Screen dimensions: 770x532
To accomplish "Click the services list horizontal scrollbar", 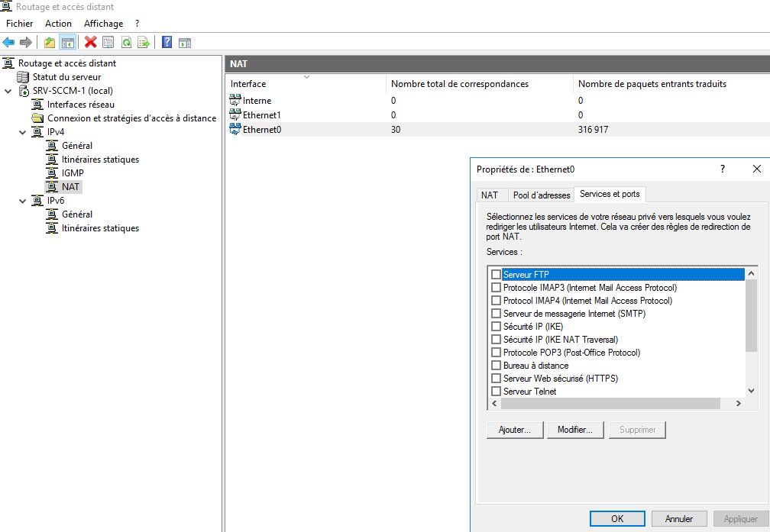I will click(610, 403).
